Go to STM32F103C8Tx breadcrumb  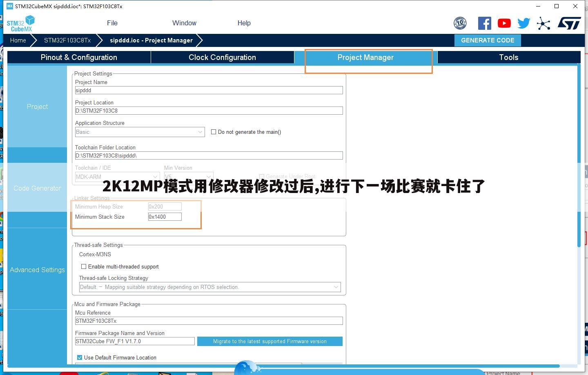pyautogui.click(x=67, y=40)
